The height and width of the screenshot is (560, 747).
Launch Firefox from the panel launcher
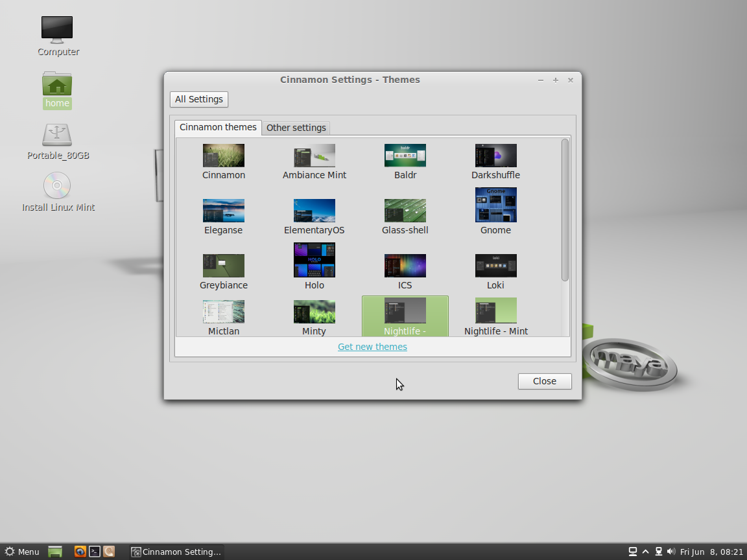[x=80, y=552]
